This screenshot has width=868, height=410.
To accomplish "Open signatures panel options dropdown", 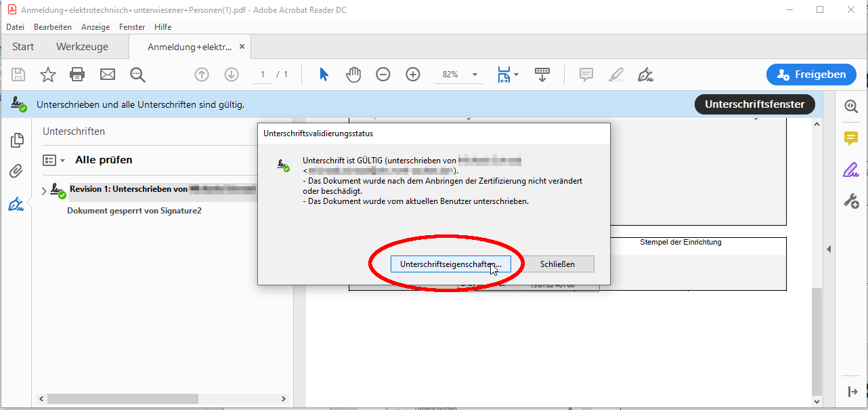I will 53,161.
